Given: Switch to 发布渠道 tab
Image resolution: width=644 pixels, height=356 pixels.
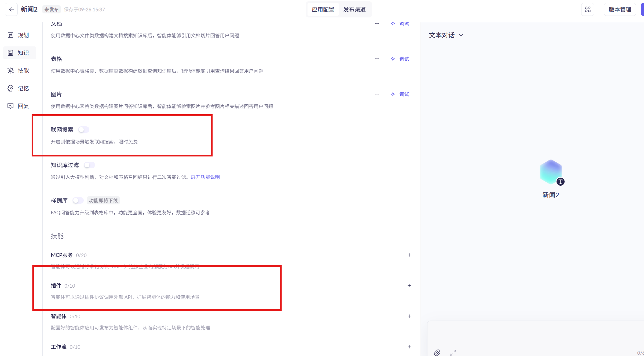Looking at the screenshot, I should point(354,9).
